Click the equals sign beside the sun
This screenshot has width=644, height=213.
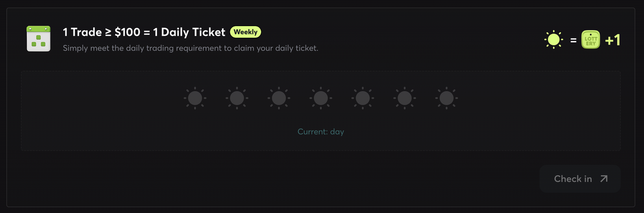573,40
